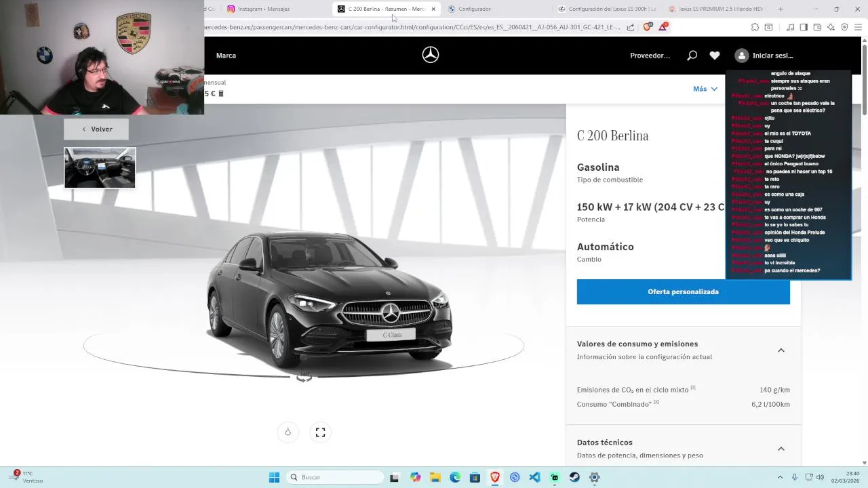Viewport: 868px width, 488px height.
Task: Open Brave media playlist music icon
Action: click(790, 27)
